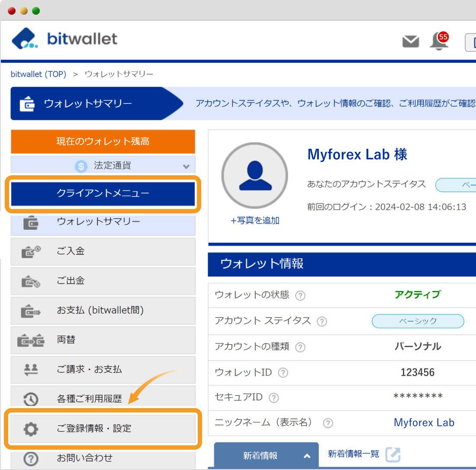Click the Myforex Lab 様 name heading
The image size is (476, 470).
pyautogui.click(x=357, y=155)
